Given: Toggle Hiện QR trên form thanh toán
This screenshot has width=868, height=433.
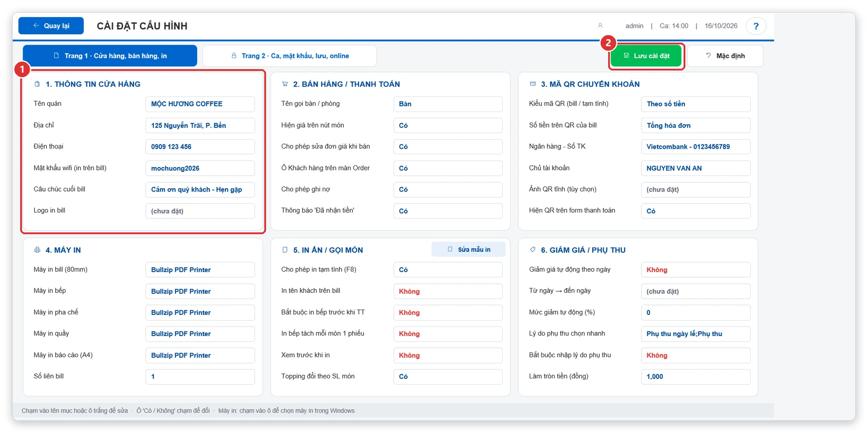Looking at the screenshot, I should (x=696, y=211).
